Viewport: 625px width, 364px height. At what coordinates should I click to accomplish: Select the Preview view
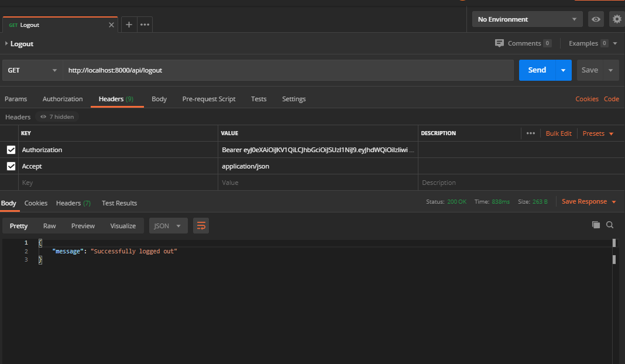(x=83, y=226)
